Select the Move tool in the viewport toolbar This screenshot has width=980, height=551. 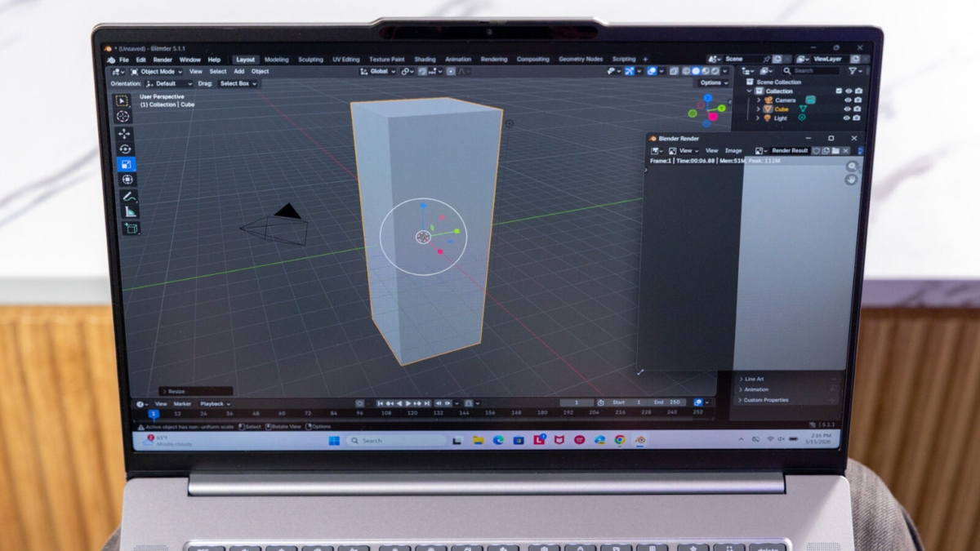[124, 134]
